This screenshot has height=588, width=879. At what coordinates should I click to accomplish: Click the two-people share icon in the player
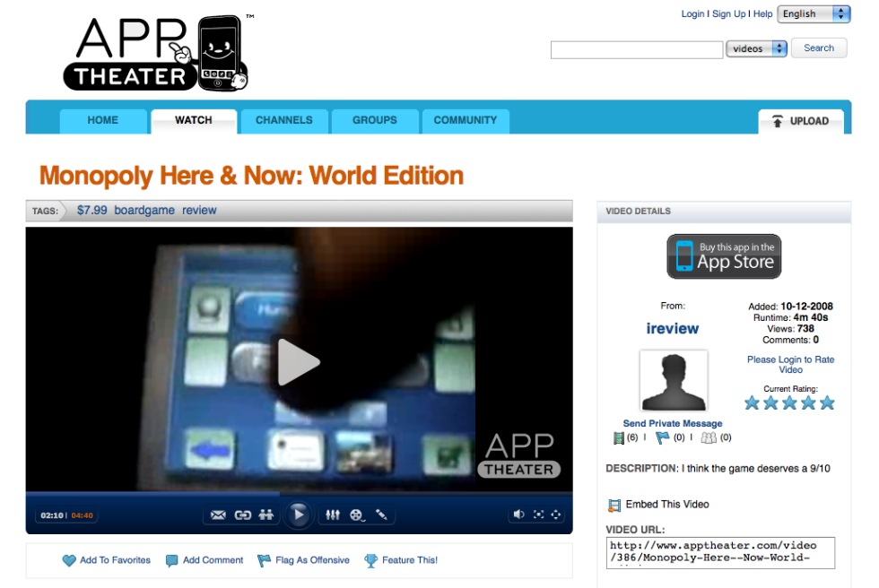coord(265,514)
